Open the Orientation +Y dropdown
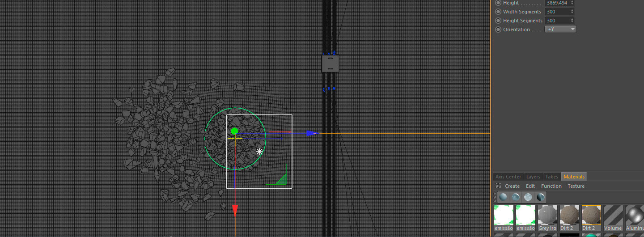The width and height of the screenshot is (644, 237). point(560,30)
